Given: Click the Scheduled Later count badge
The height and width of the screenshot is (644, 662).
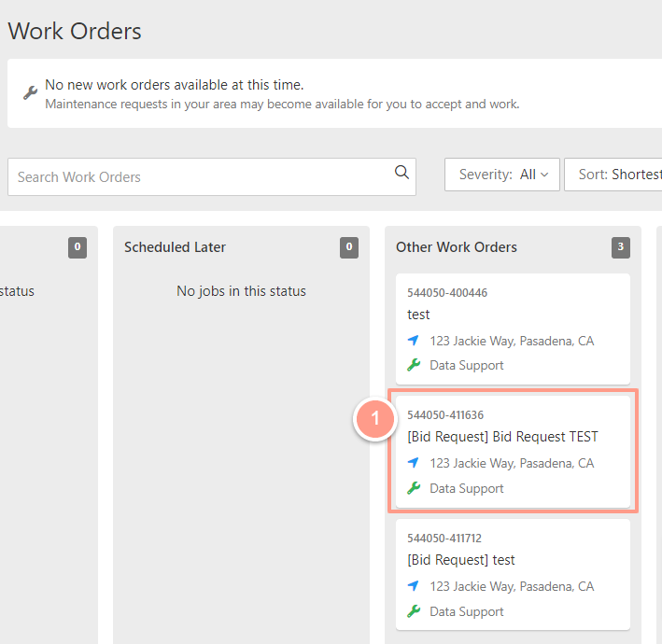Looking at the screenshot, I should [x=349, y=247].
